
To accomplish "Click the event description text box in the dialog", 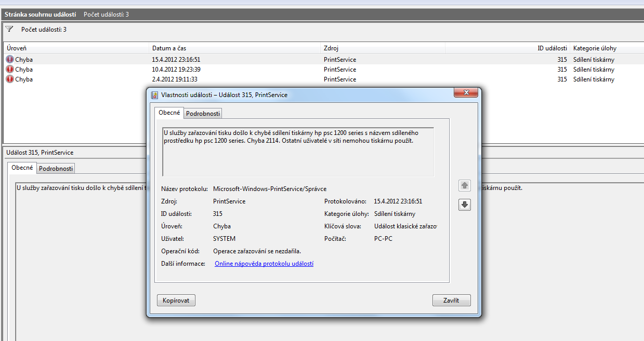I will [298, 152].
